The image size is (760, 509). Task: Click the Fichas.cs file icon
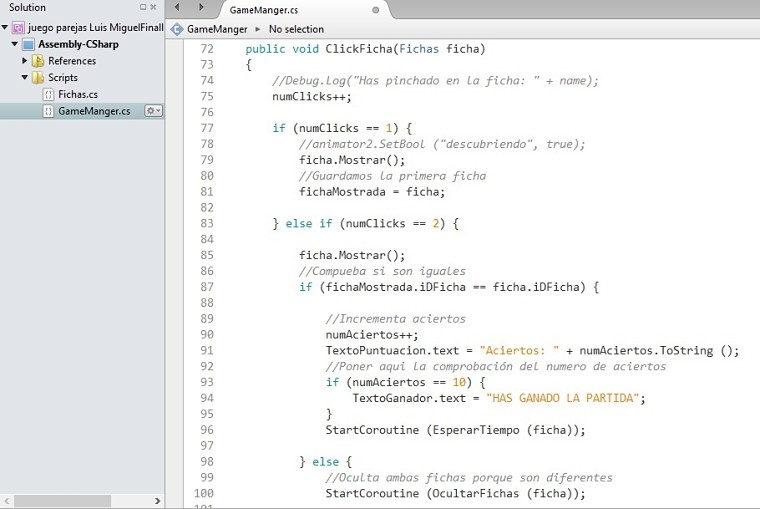pos(48,95)
